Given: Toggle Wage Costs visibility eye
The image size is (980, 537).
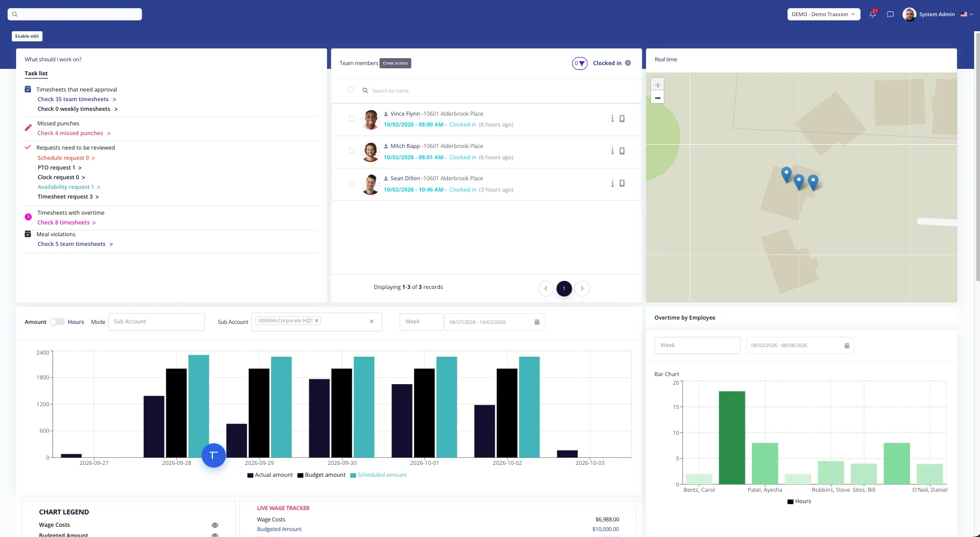Looking at the screenshot, I should (x=215, y=525).
